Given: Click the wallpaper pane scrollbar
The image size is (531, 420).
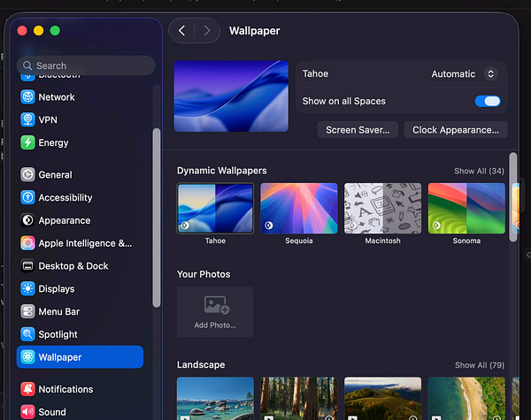Looking at the screenshot, I should coord(513,197).
